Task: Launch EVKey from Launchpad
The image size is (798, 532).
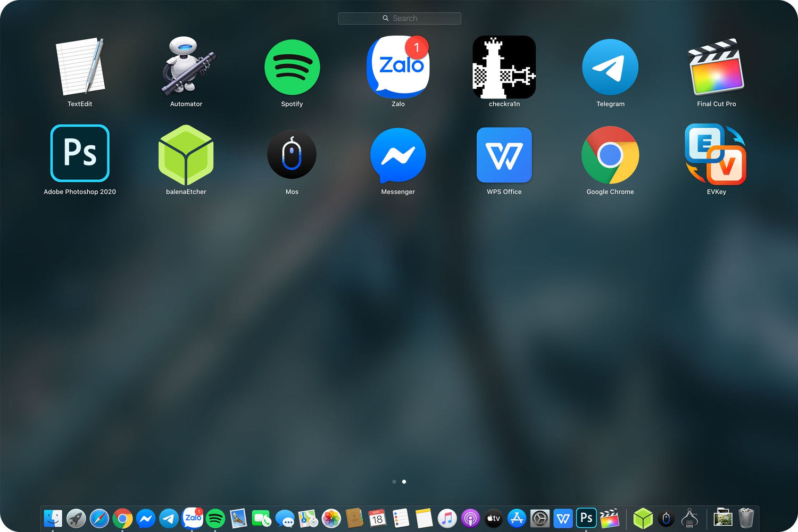Action: (x=716, y=154)
